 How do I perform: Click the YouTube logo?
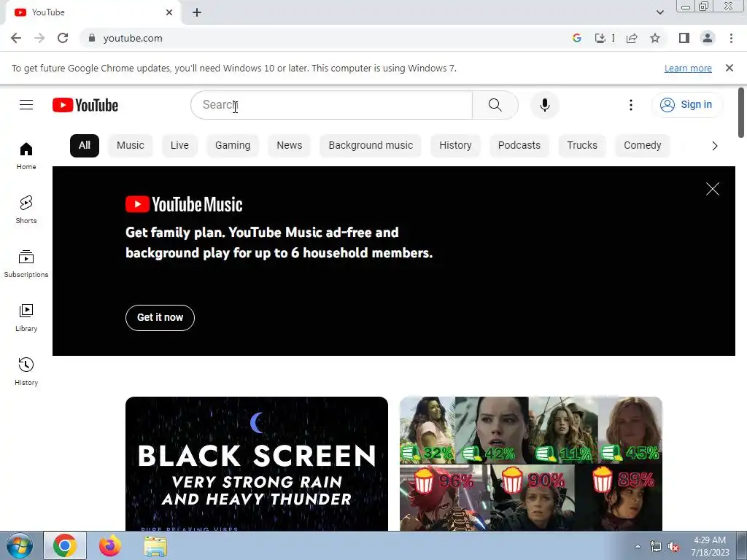(x=85, y=105)
